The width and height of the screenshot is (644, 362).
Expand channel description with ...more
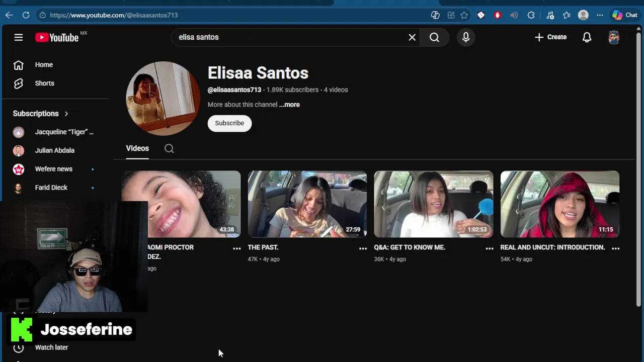(x=289, y=105)
